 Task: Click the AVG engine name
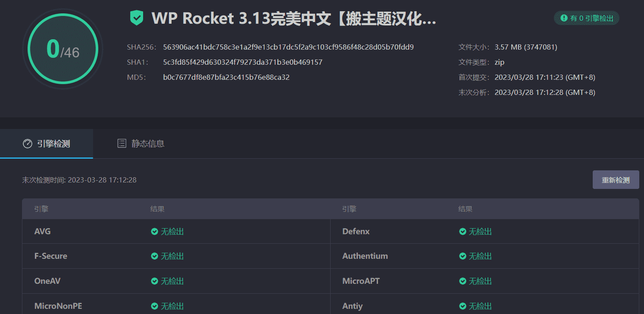pos(43,232)
